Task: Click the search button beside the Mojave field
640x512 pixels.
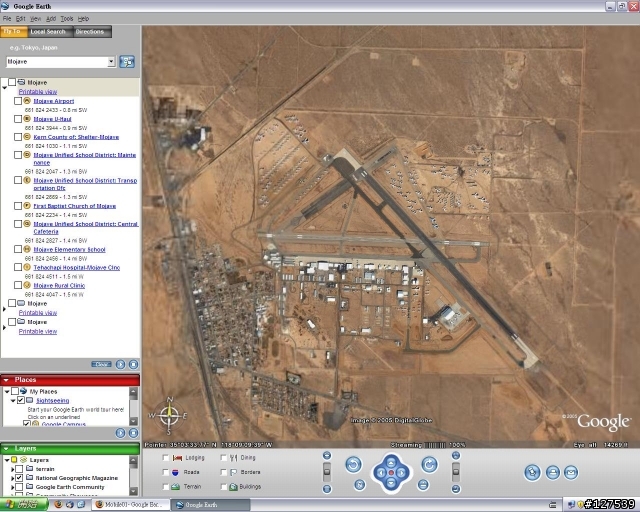Action: tap(127, 62)
